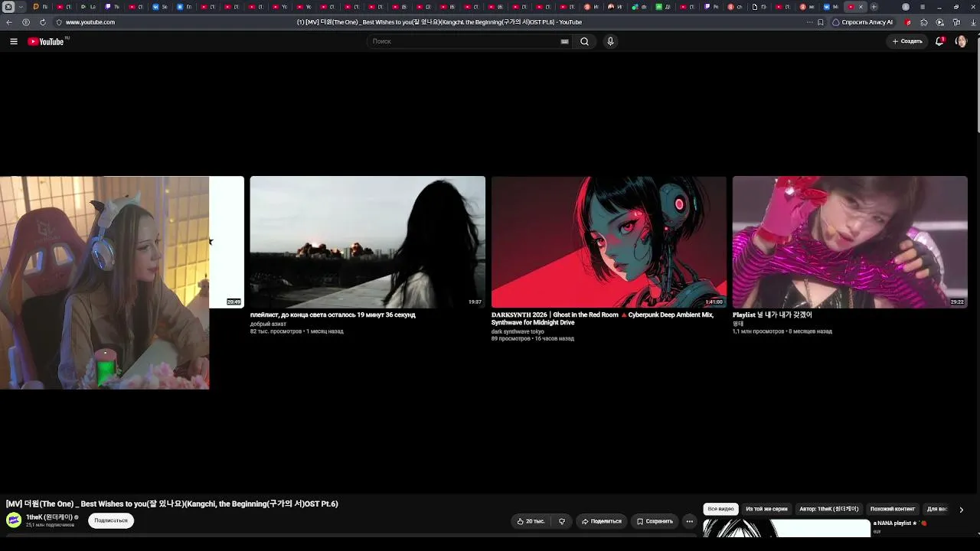Select the Из той же серии chip
The width and height of the screenshot is (980, 551).
766,509
